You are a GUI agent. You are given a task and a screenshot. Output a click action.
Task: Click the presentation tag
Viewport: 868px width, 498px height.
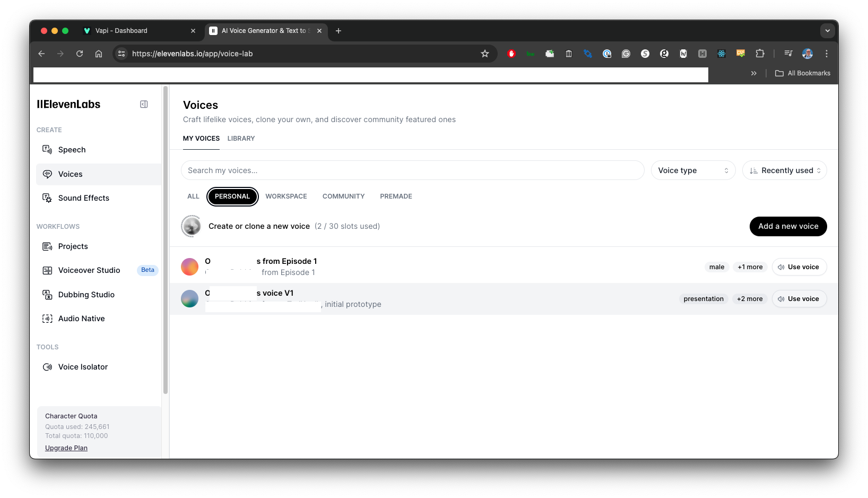click(704, 299)
